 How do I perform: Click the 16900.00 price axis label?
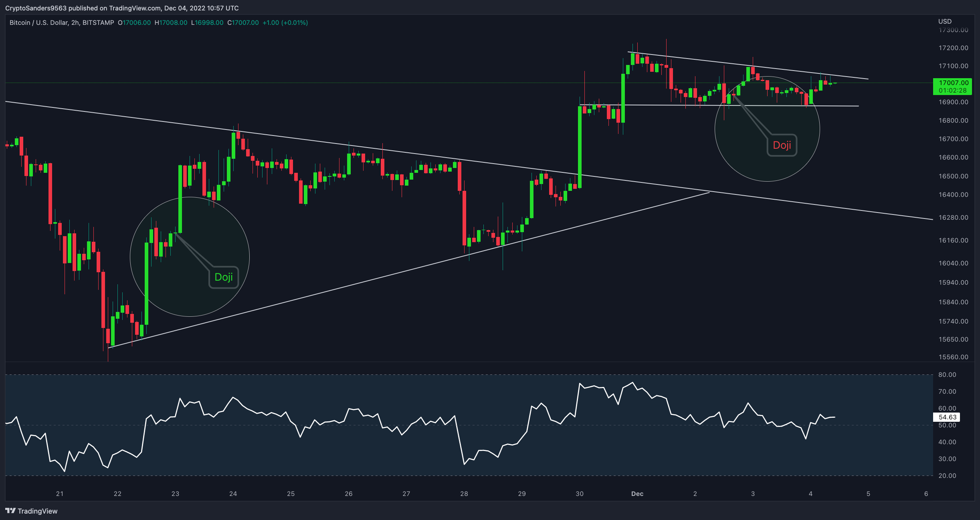(x=953, y=102)
